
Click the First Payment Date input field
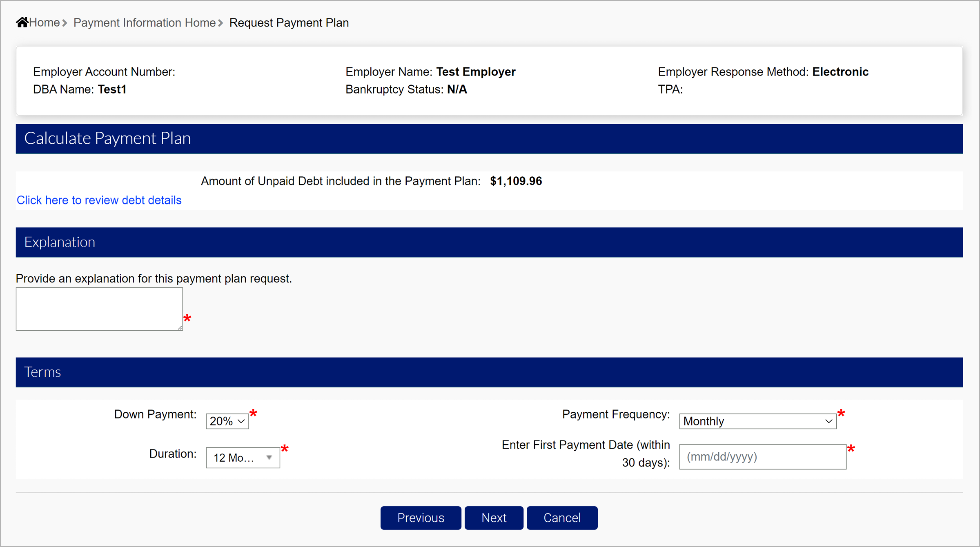coord(762,457)
